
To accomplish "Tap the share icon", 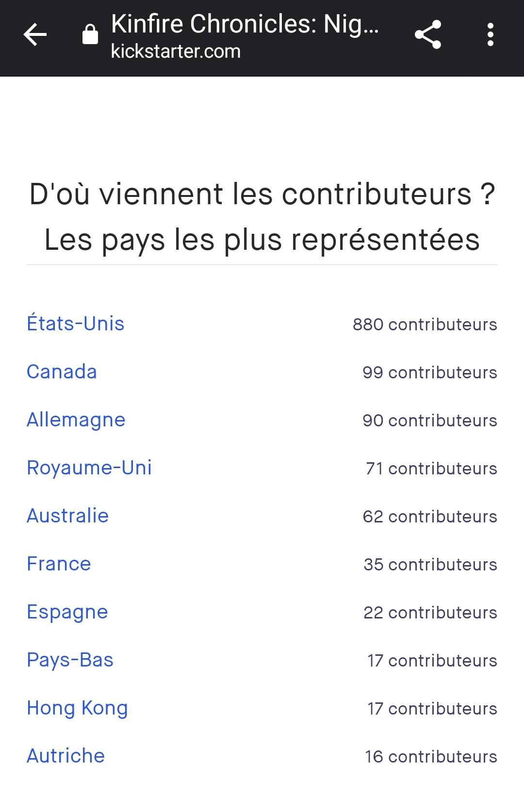I will point(427,35).
